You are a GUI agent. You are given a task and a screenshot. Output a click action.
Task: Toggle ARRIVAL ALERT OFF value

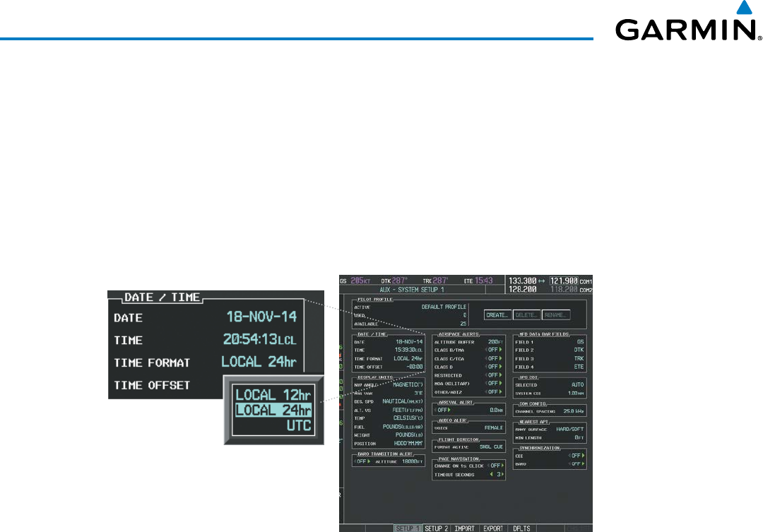[442, 410]
